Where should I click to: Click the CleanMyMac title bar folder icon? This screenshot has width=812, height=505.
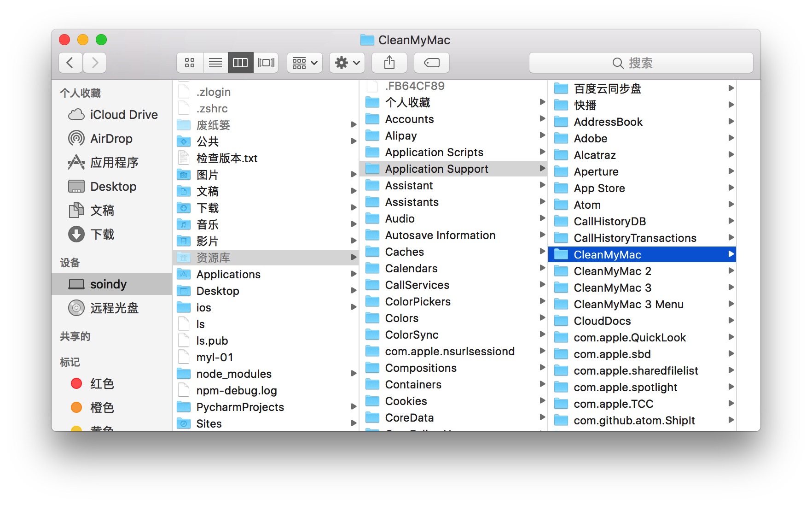(367, 40)
